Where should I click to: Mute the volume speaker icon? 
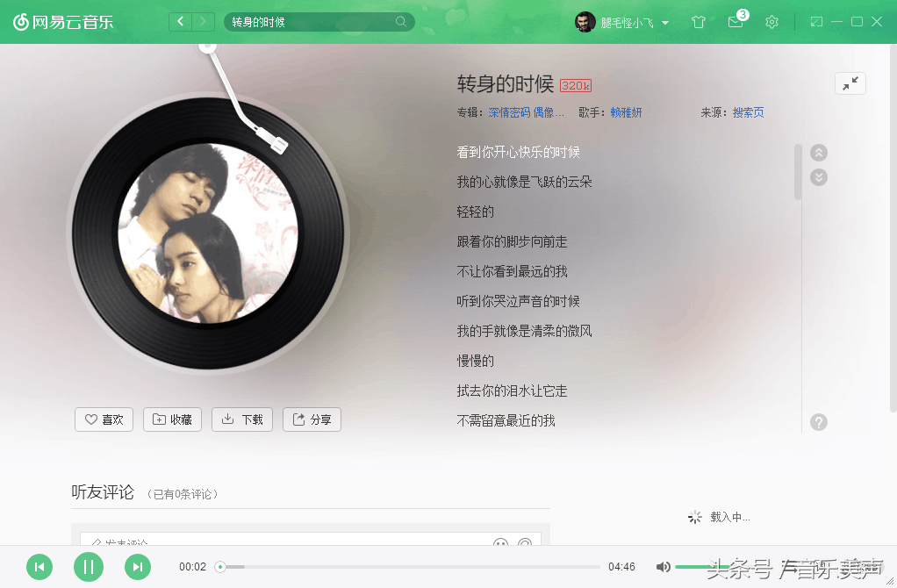coord(663,567)
